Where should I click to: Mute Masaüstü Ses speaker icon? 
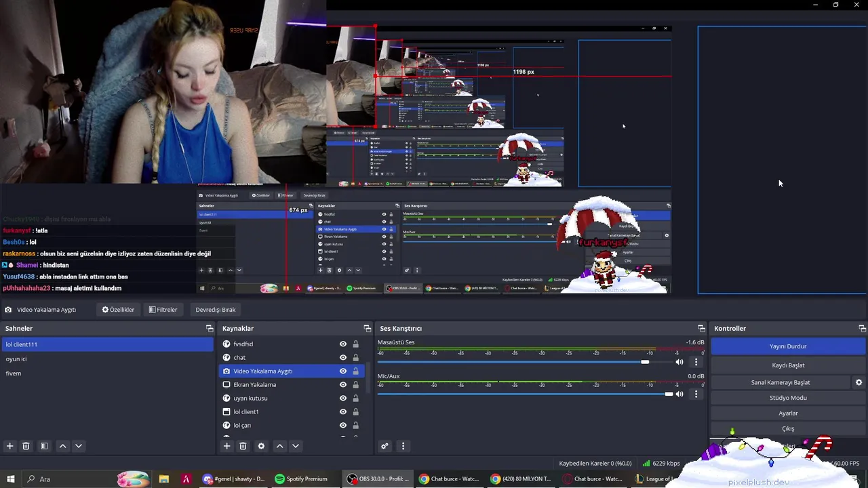679,362
